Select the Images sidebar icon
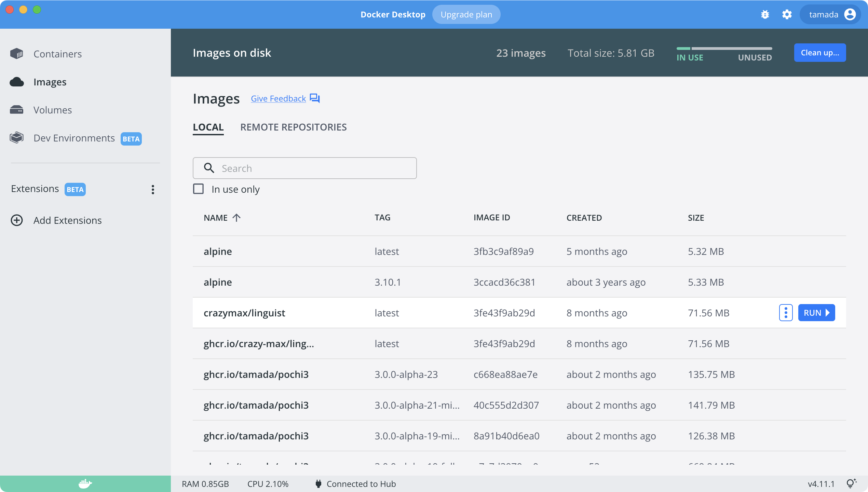Screen dimensions: 868x492 (x=16, y=82)
